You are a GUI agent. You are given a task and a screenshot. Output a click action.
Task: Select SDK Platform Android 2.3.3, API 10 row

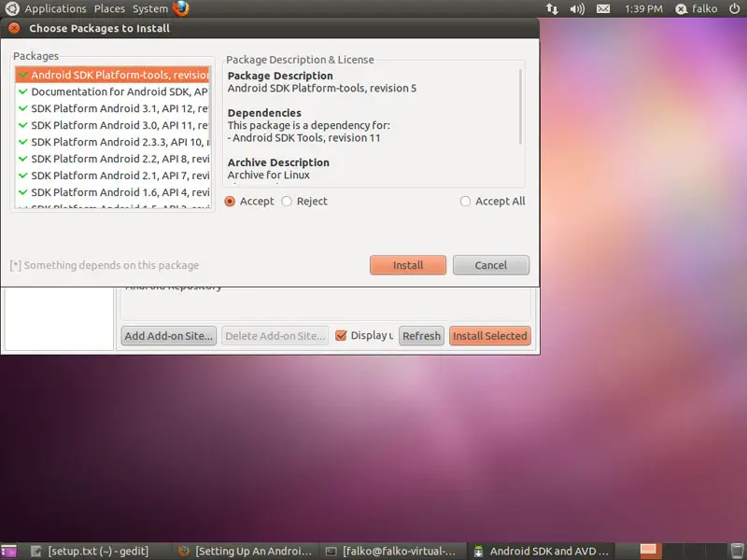pyautogui.click(x=112, y=142)
